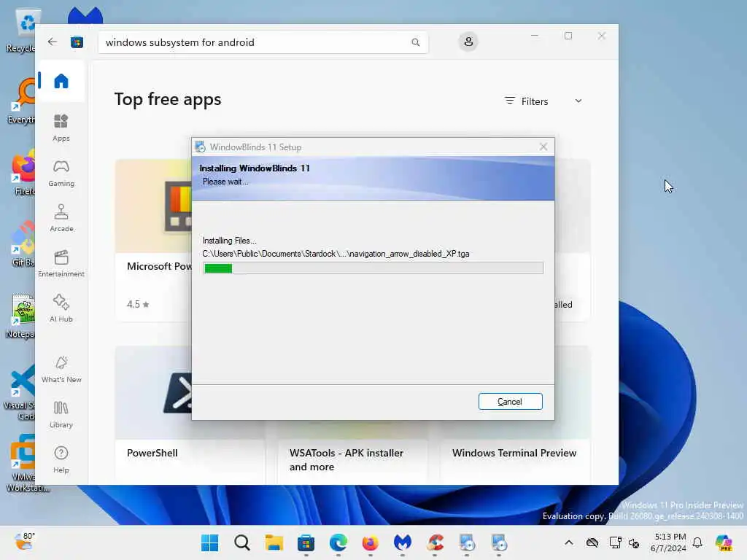Open the Microsoft PowerToys app card
The image size is (747, 560).
(153, 240)
